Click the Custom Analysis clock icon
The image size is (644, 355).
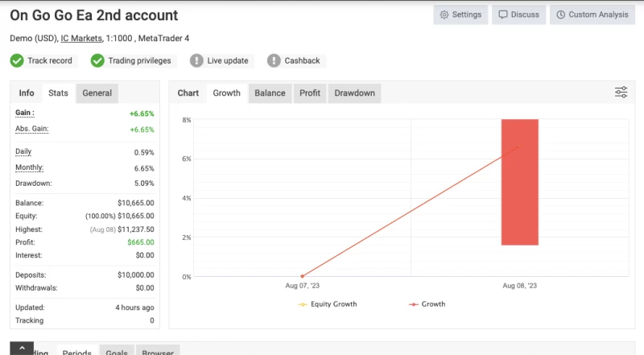pyautogui.click(x=559, y=14)
